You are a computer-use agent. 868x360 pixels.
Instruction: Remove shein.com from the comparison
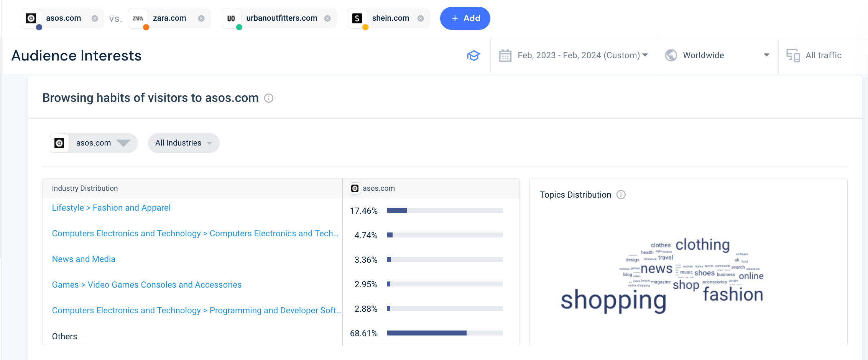[x=421, y=18]
